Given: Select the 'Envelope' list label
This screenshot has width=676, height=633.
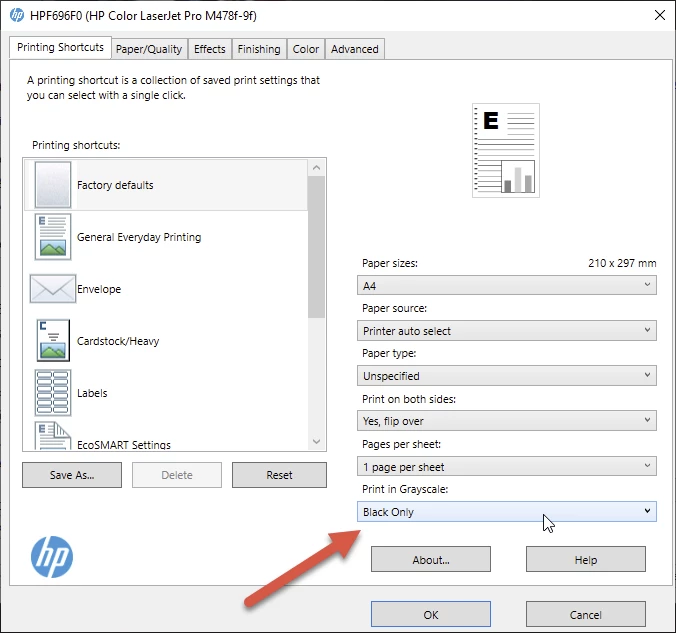Looking at the screenshot, I should (x=99, y=289).
